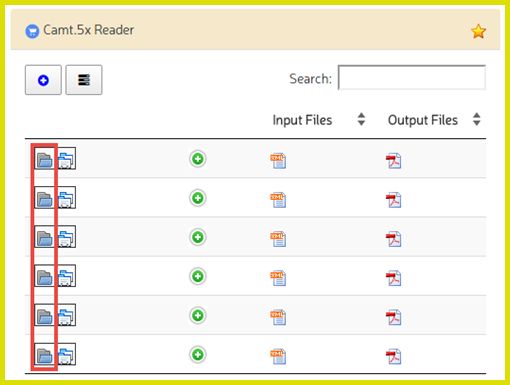Viewport: 510px width, 385px height.
Task: Click the green plus in the fourth row
Action: [x=198, y=276]
